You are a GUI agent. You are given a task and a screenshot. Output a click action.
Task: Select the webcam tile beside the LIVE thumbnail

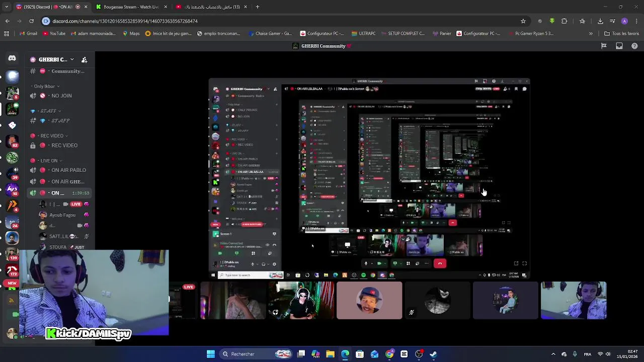[233, 301]
